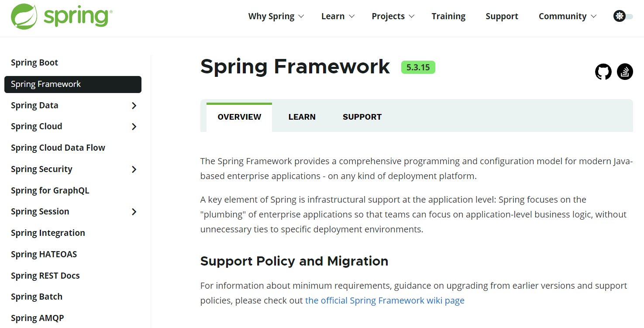Click the Training menu item
The height and width of the screenshot is (328, 644).
pos(448,16)
